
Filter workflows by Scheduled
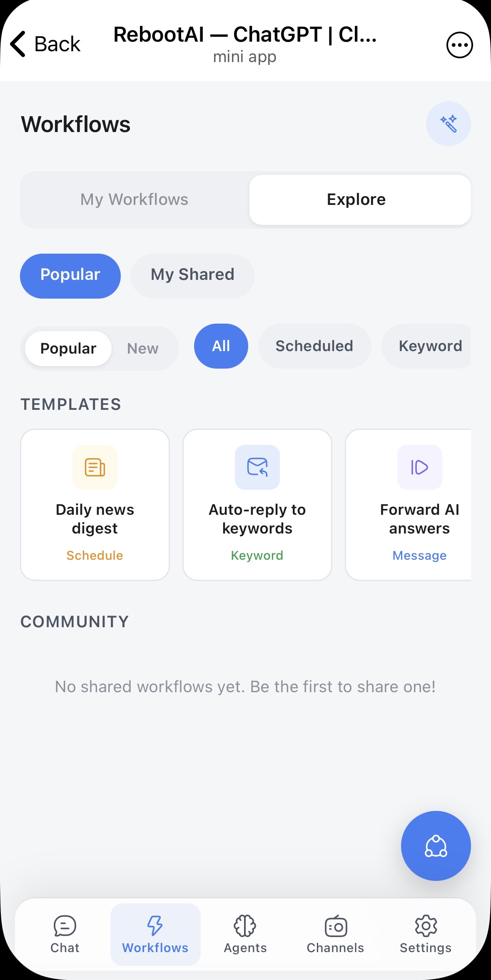314,346
